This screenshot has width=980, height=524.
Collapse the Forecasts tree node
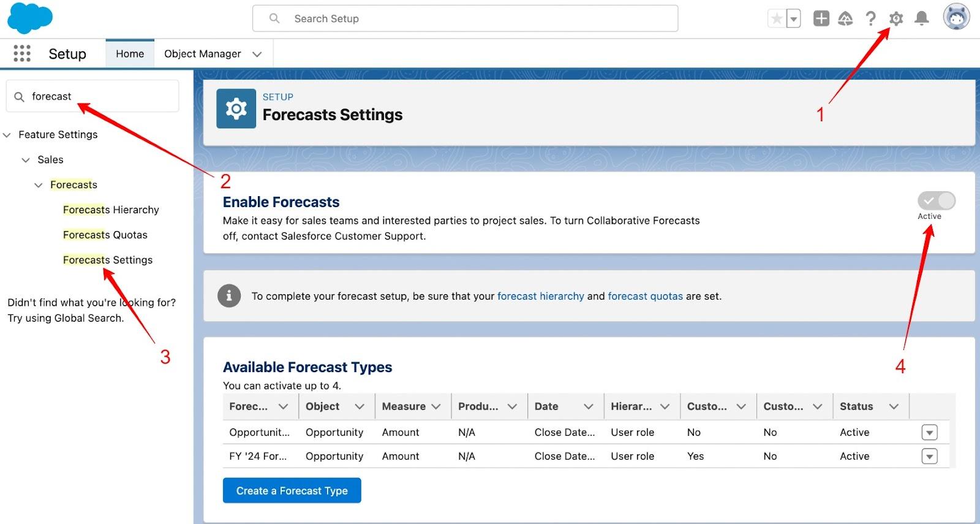pos(39,185)
